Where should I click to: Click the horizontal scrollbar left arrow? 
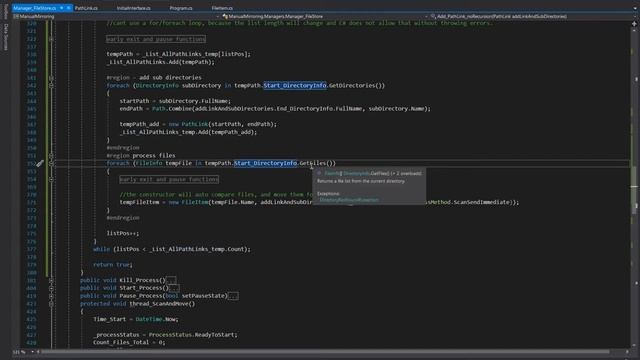click(x=38, y=352)
